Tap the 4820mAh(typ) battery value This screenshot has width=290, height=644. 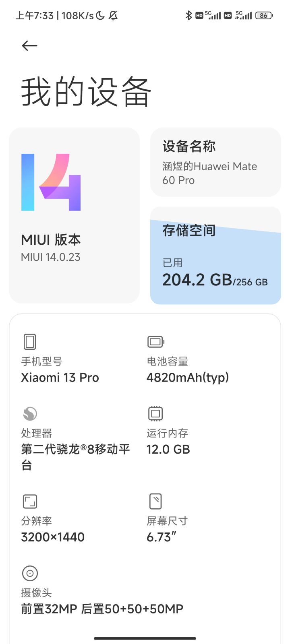(x=188, y=378)
